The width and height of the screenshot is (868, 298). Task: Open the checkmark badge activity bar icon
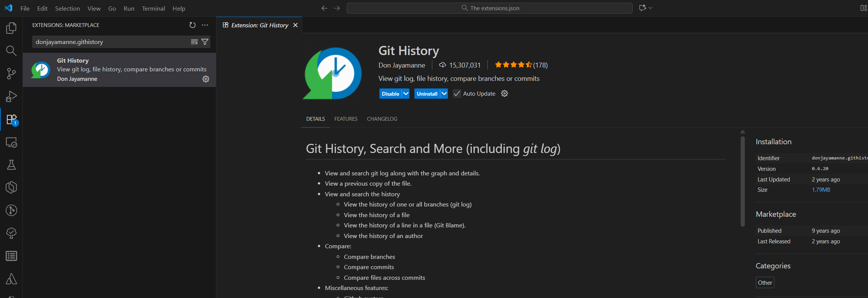(x=11, y=233)
